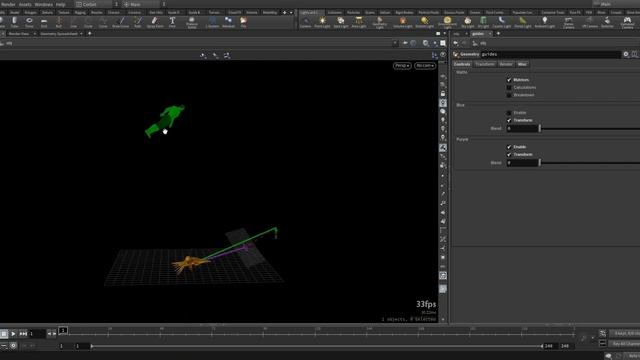Create a Caustic Light from the shelf
Viewport: 640px width, 360px height.
[x=502, y=22]
